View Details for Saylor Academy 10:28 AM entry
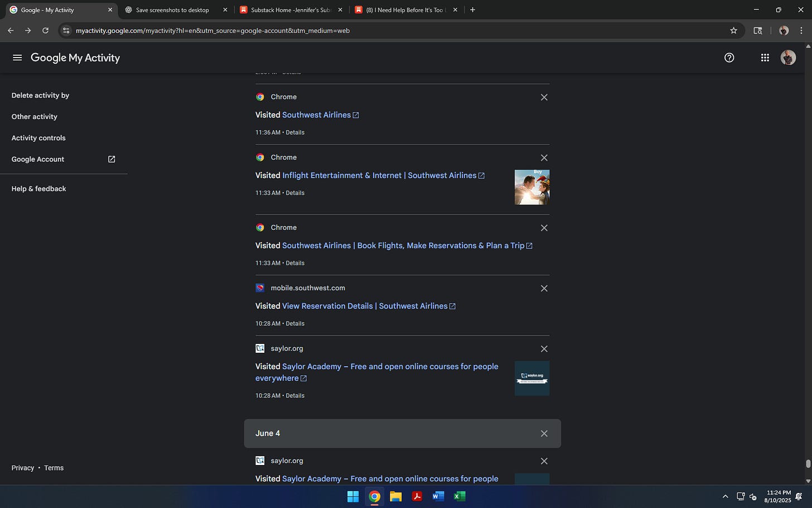812x508 pixels. click(x=295, y=395)
